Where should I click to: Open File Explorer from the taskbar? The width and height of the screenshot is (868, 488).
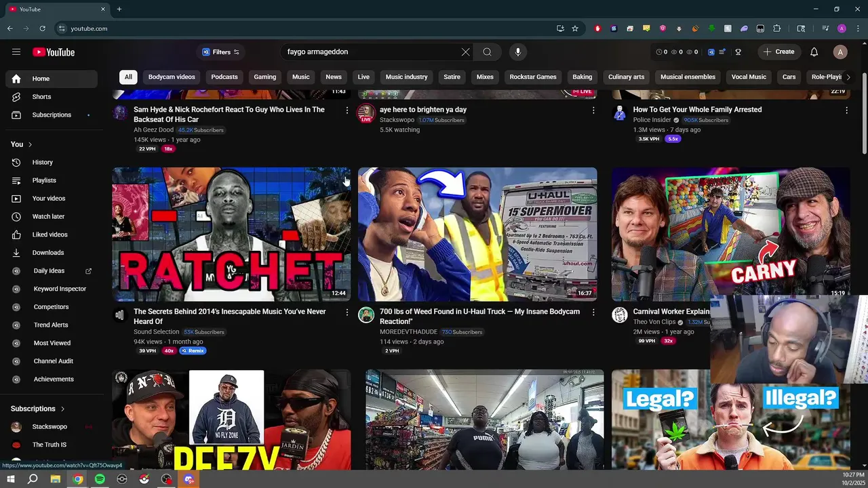pos(56,479)
